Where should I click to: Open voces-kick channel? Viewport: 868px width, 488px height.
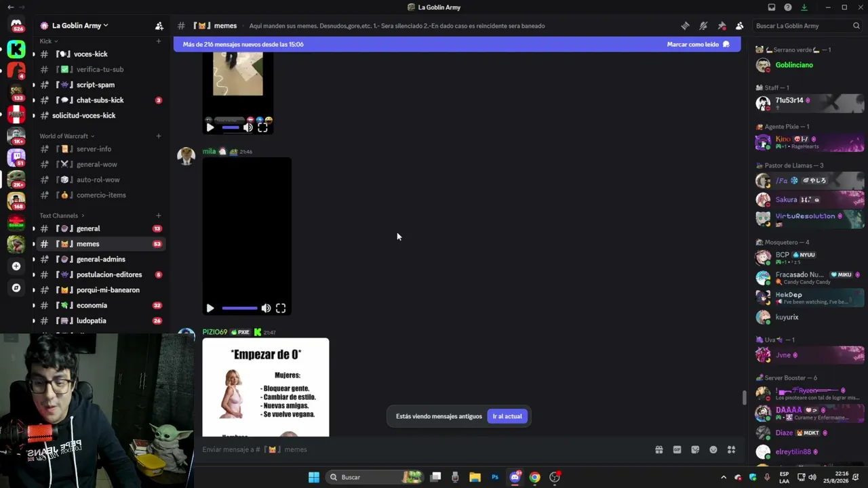(x=100, y=54)
